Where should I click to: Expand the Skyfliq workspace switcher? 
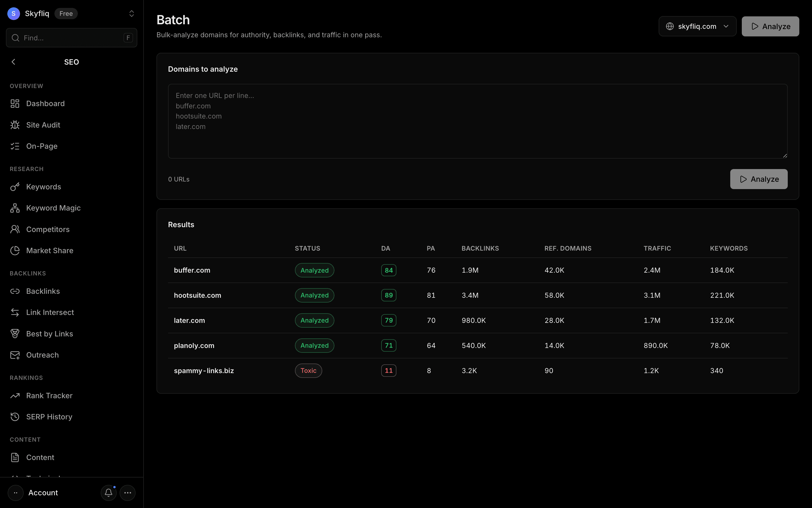132,14
